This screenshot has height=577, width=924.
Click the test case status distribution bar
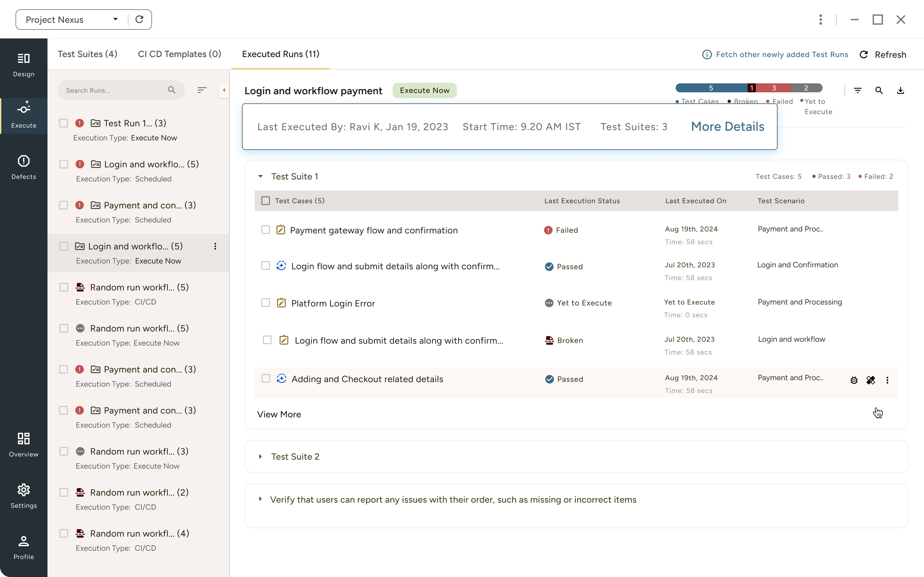click(x=749, y=88)
